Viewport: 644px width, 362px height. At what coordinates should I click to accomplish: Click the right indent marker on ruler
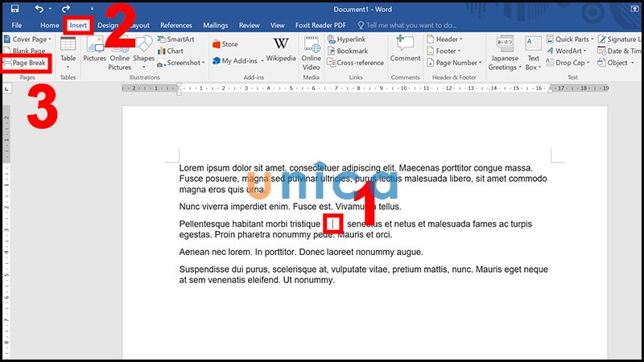pyautogui.click(x=551, y=90)
